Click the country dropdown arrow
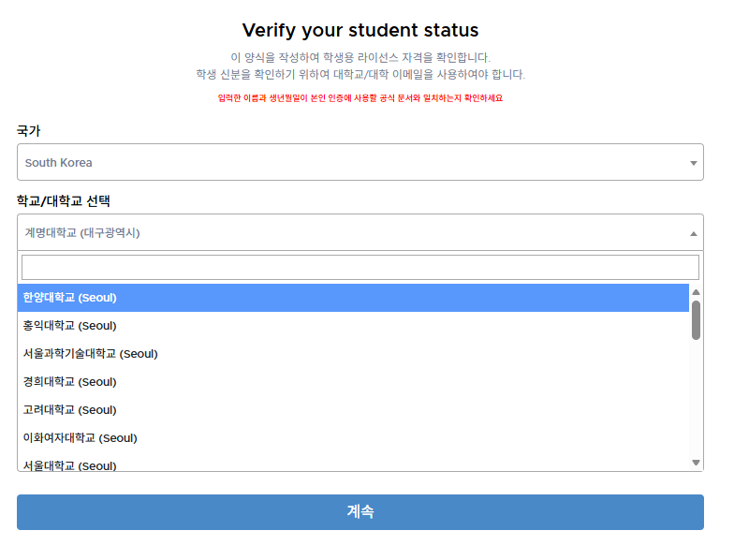This screenshot has width=734, height=560. pos(693,163)
